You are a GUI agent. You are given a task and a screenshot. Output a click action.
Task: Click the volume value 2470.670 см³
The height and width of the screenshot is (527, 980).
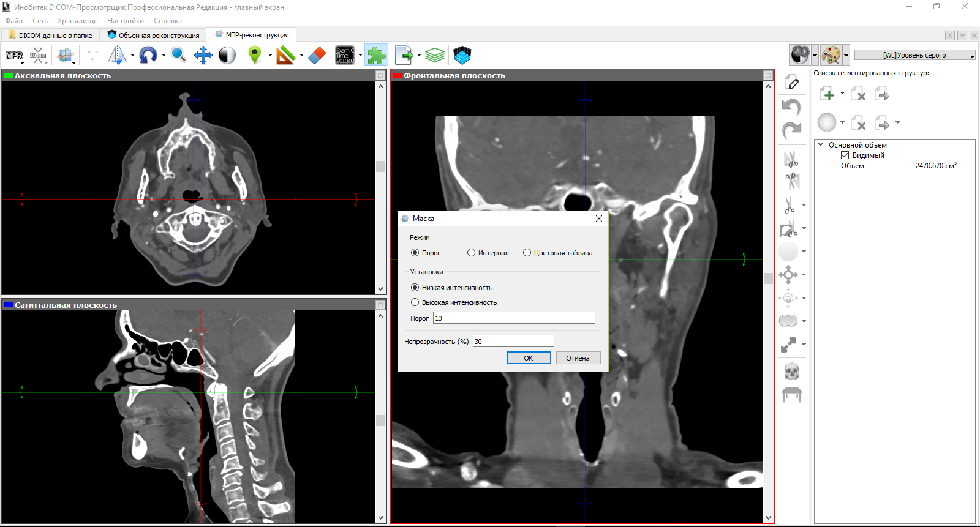[x=936, y=166]
